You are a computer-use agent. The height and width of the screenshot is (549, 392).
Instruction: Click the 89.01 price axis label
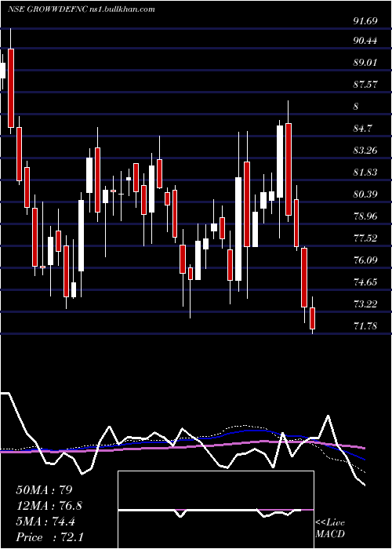(365, 63)
